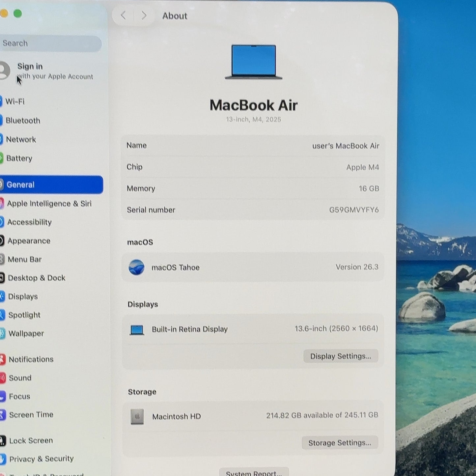Viewport: 476px width, 476px height.
Task: Click the "Version 26.3" text
Action: [x=357, y=267]
